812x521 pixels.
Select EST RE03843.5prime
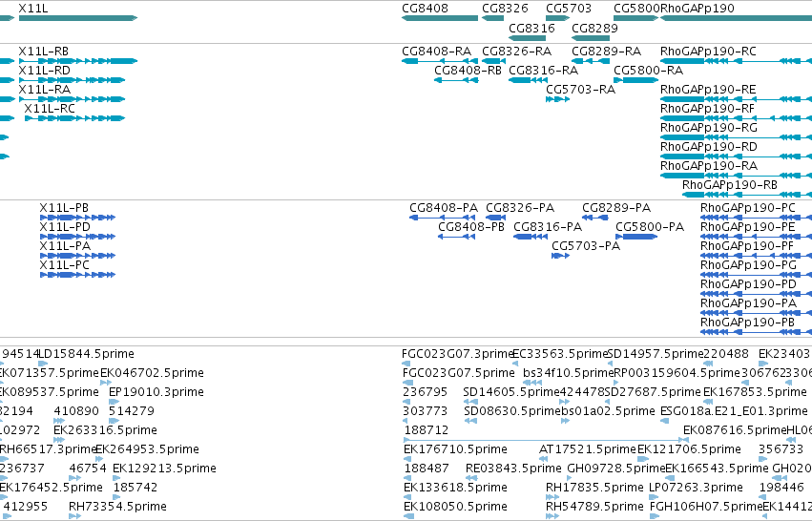tap(470, 478)
